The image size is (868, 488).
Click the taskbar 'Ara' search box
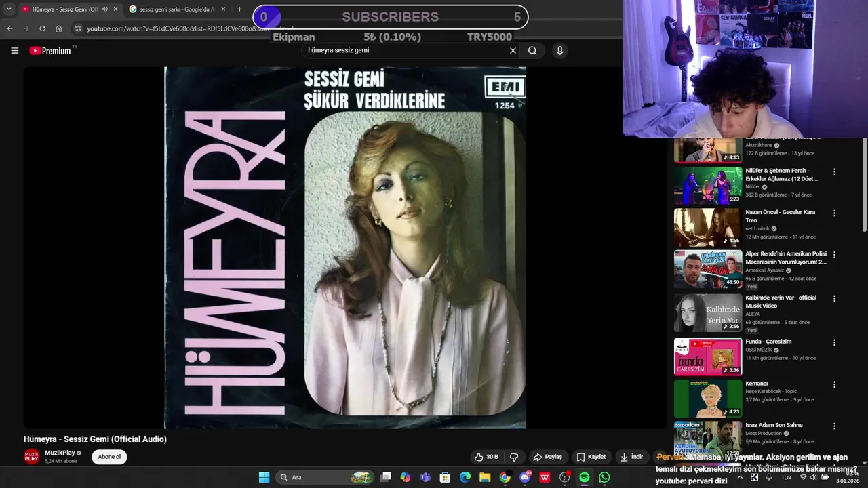(x=325, y=477)
